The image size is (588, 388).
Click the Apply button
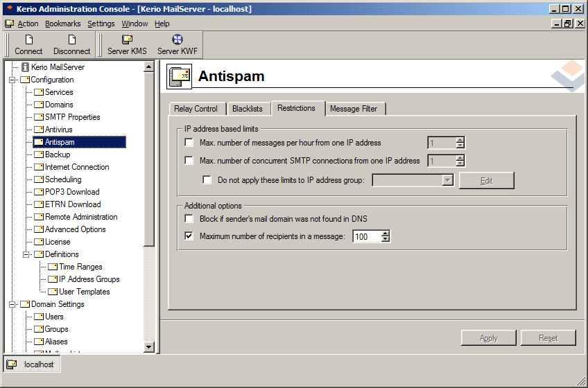489,337
